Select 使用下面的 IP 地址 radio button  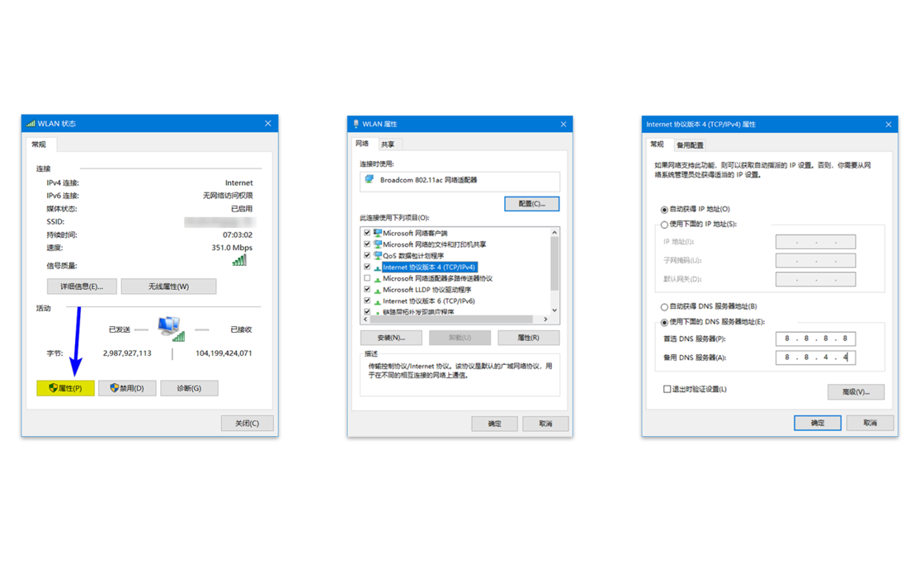tap(664, 224)
